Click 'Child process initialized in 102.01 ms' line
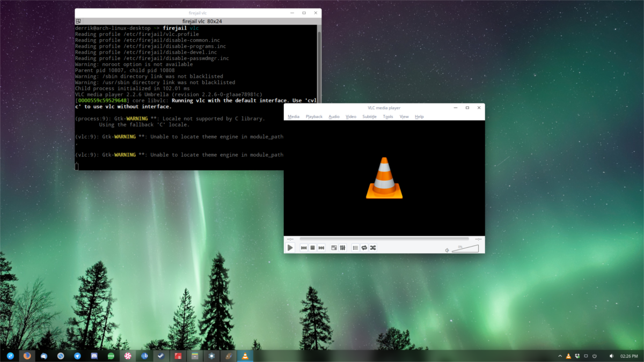644x362 pixels. [x=132, y=88]
